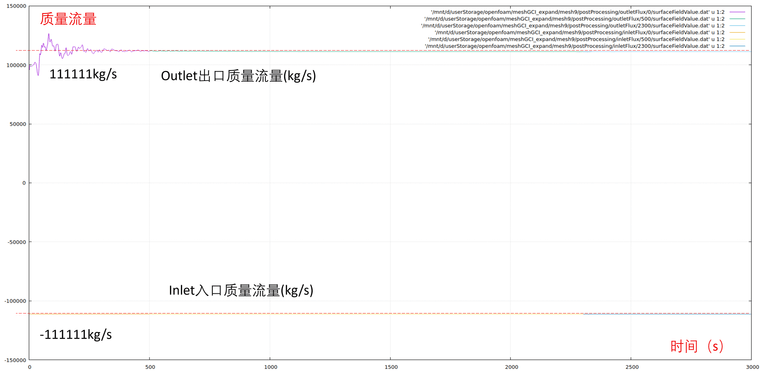Click the '111111kg/s' positive value label
Viewport: 760px width, 373px height.
tap(83, 75)
